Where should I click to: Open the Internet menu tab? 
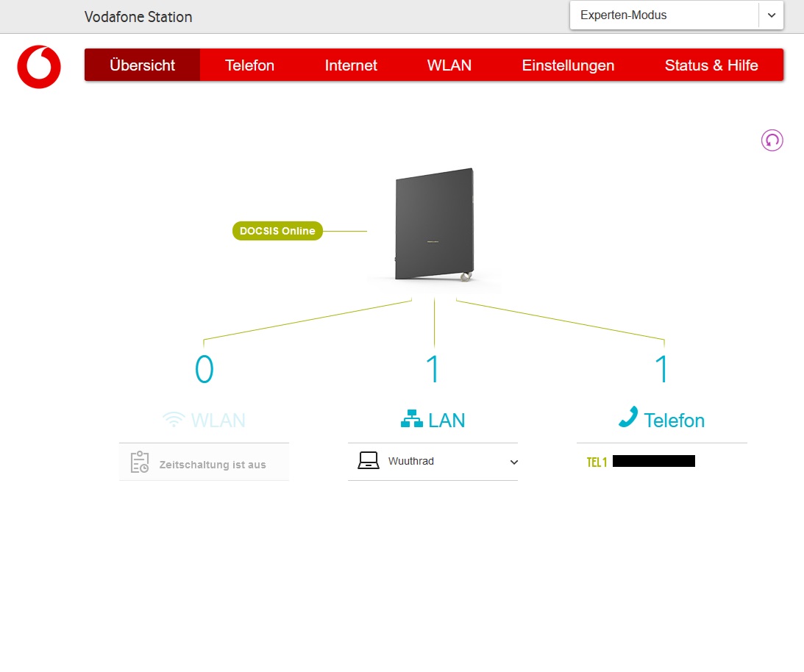tap(351, 65)
